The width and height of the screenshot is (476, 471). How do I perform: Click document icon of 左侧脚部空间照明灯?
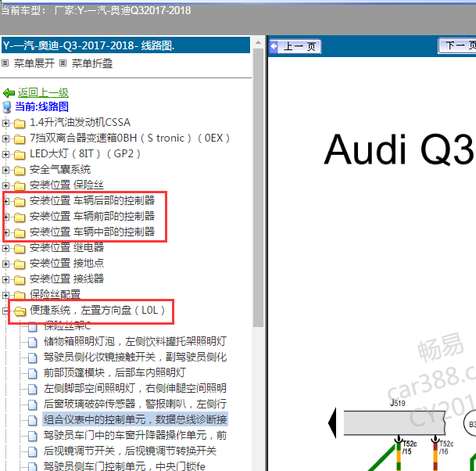pyautogui.click(x=33, y=390)
